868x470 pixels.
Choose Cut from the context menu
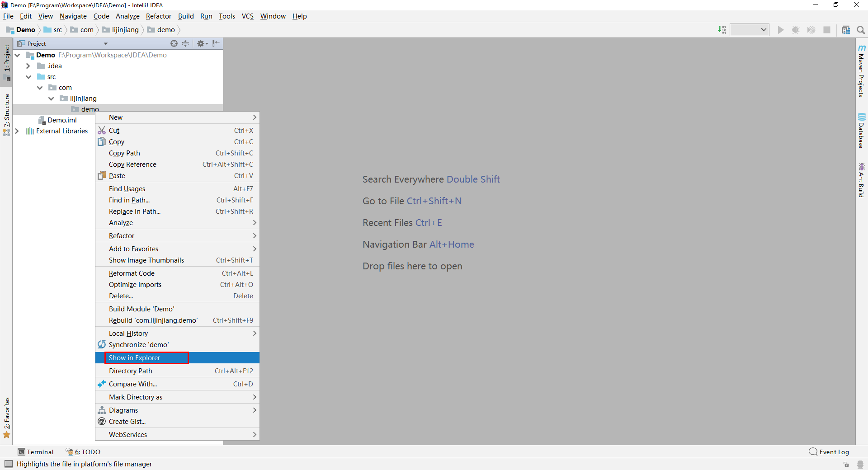pos(177,131)
